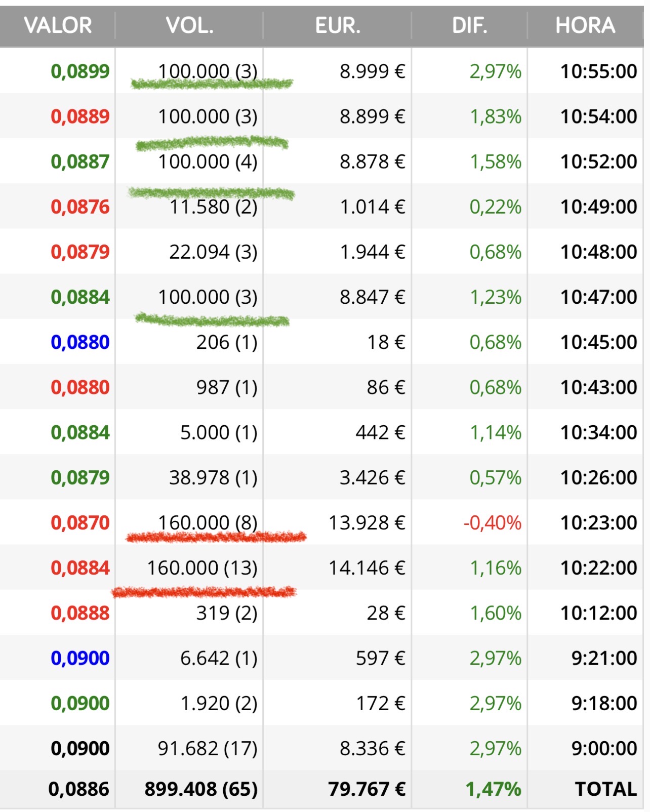
Task: Select the 10:34:00 time entry
Action: coord(598,432)
